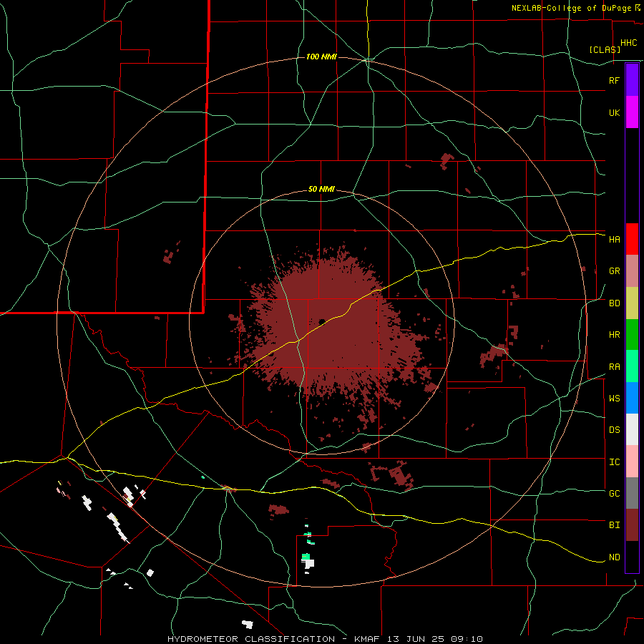Click the 100 NMI range ring label

pos(321,57)
